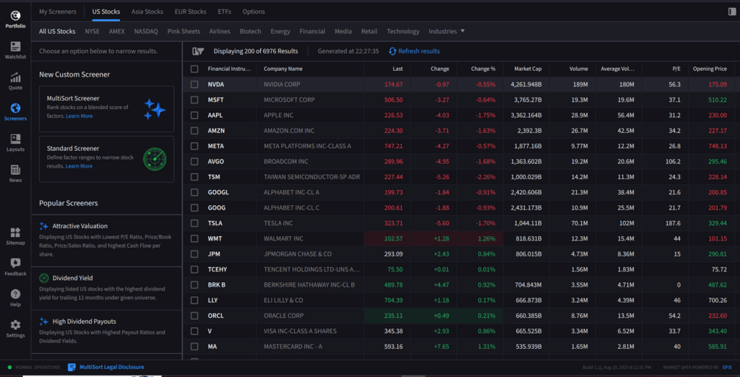Open the High Dividend Payouts screener
740x377 pixels.
click(x=107, y=331)
